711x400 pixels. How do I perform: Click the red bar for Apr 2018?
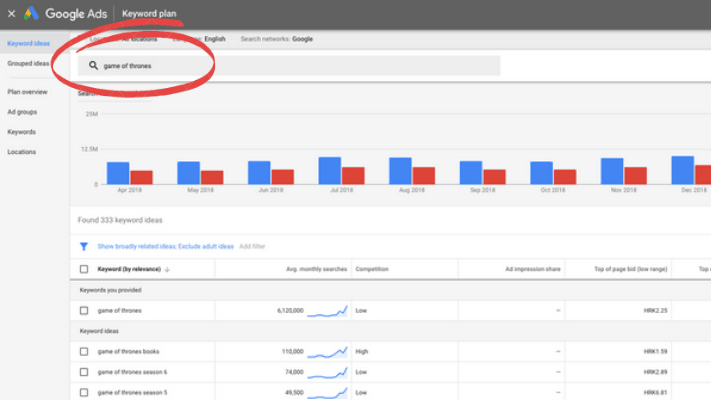click(141, 177)
